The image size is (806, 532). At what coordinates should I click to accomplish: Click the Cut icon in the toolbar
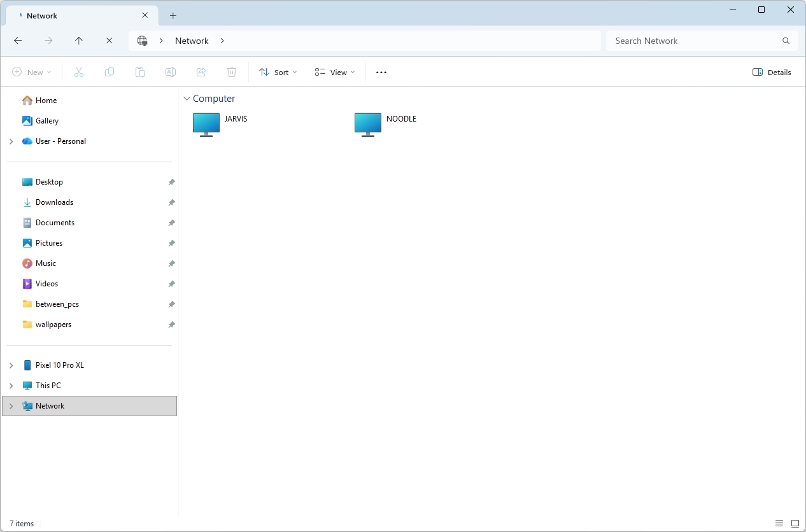[x=79, y=72]
